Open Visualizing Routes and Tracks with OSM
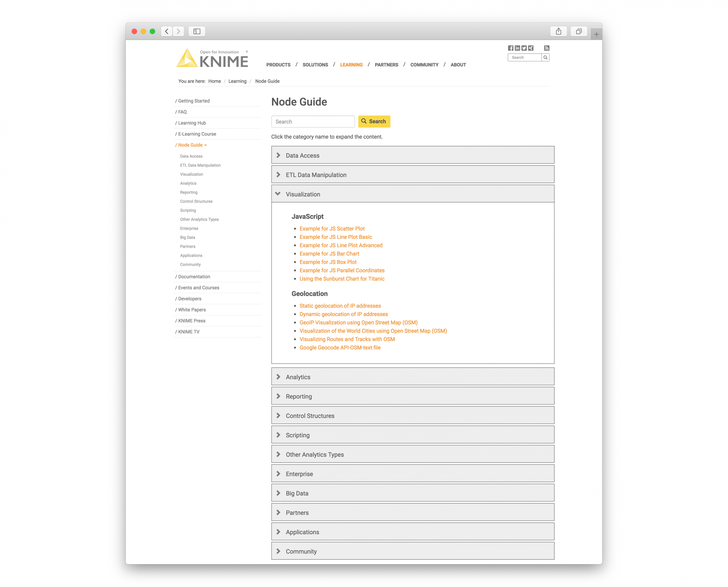This screenshot has width=728, height=587. (x=347, y=339)
